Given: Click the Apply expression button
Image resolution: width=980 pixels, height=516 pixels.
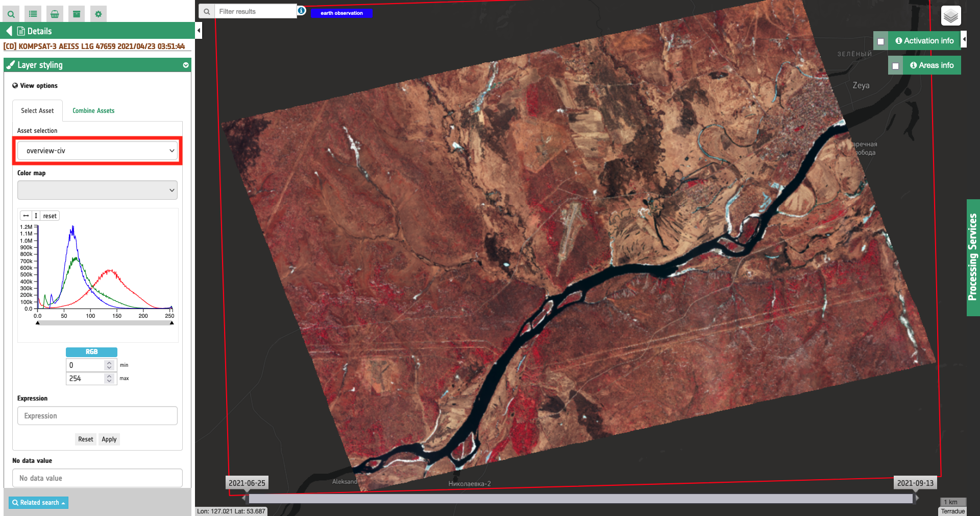Looking at the screenshot, I should [109, 439].
